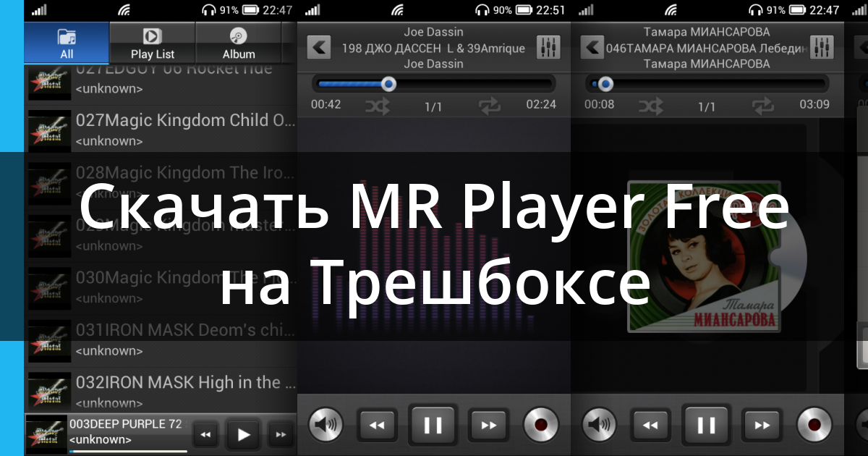Screen dimensions: 868x456
Task: Rewind in the Joe Dassin player
Action: [378, 425]
